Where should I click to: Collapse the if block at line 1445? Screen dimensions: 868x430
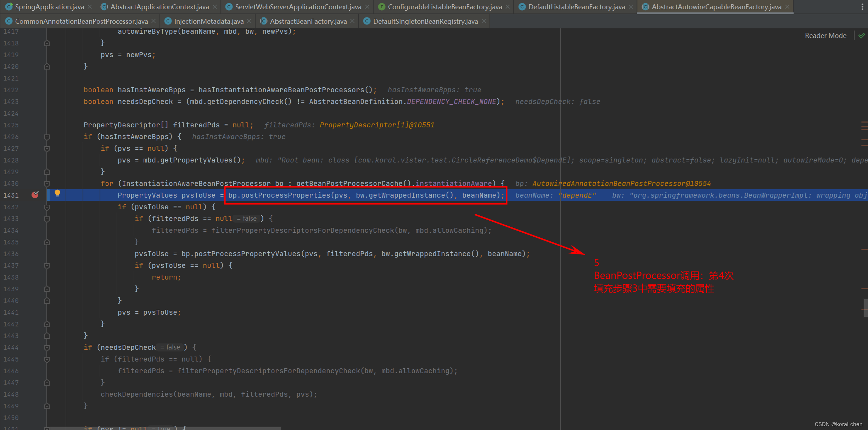coord(47,359)
